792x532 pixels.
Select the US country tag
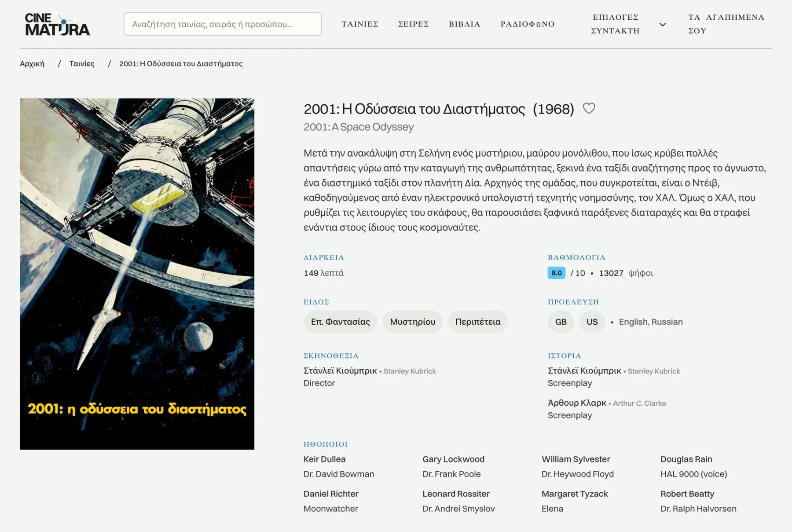(592, 322)
